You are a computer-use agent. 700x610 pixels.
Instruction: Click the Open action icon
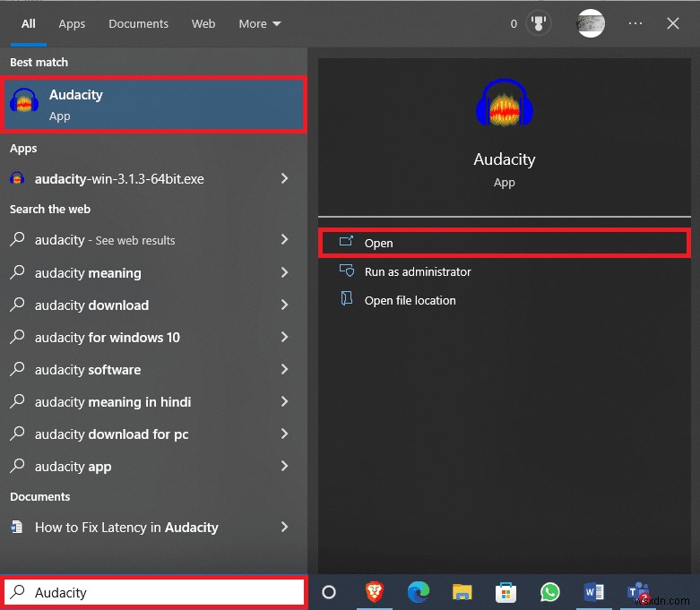(x=346, y=242)
